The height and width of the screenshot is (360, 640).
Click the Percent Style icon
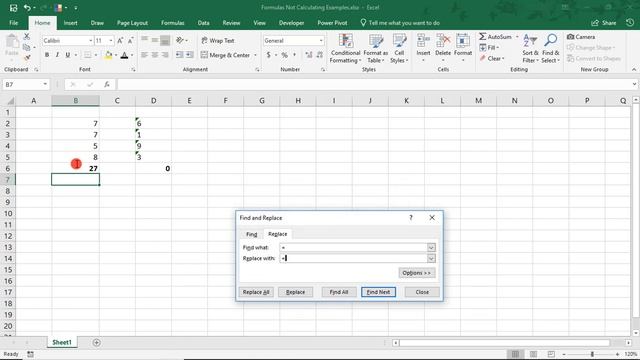pyautogui.click(x=284, y=55)
